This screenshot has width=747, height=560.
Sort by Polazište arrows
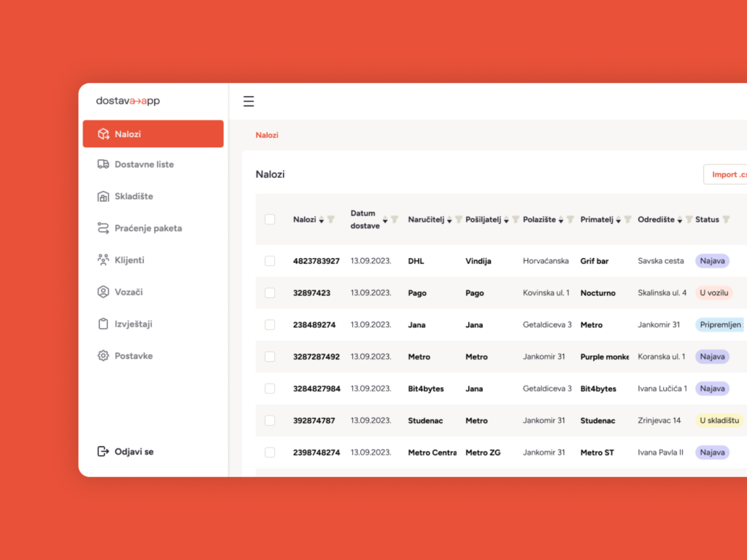click(x=561, y=219)
